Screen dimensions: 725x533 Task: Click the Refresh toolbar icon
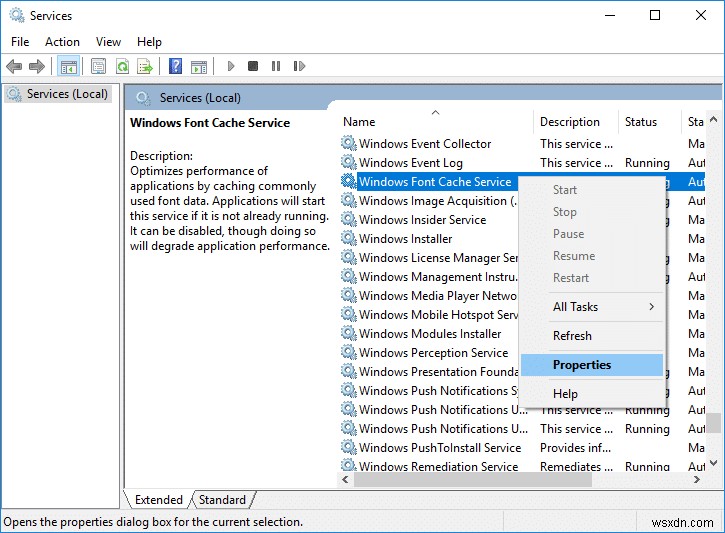(x=122, y=67)
